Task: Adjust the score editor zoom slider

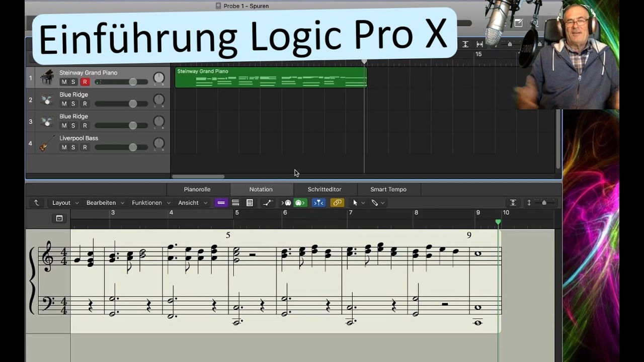Action: [x=544, y=203]
